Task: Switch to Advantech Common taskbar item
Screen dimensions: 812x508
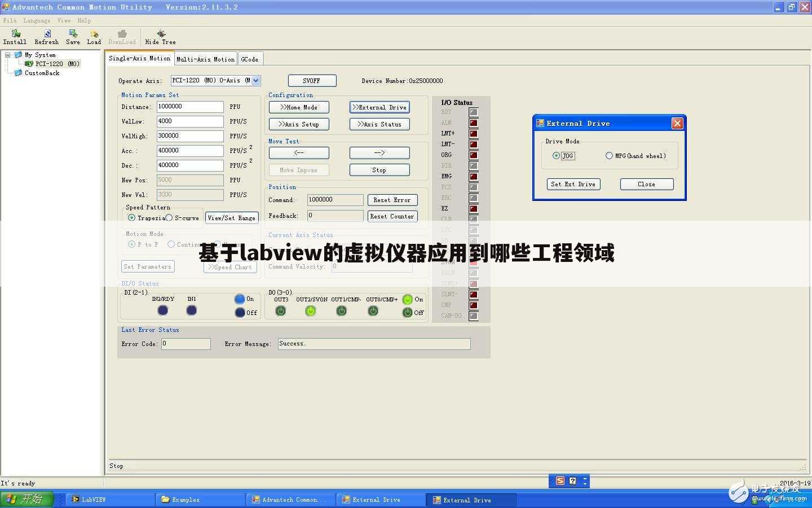Action: tap(291, 500)
